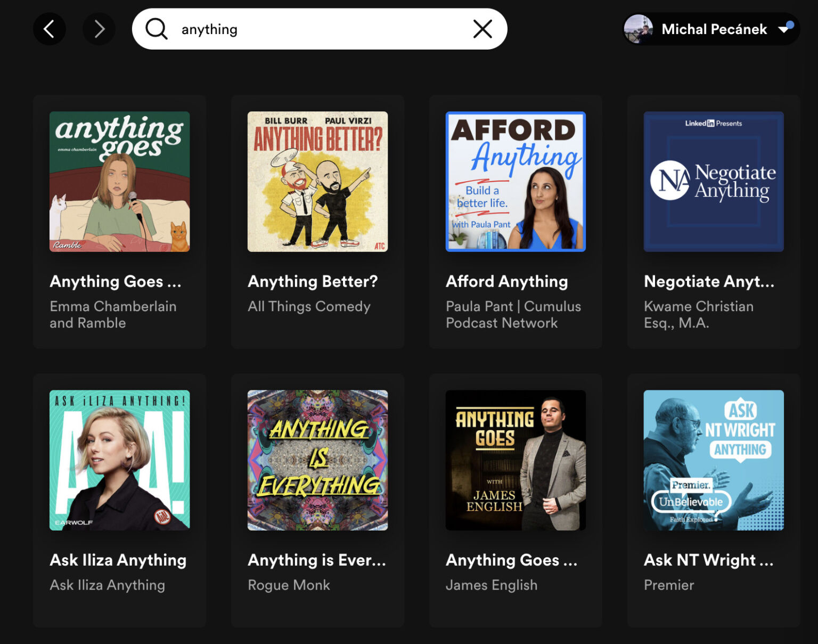Click the Ask Iliza Anything cover art
The image size is (818, 644).
(x=119, y=460)
